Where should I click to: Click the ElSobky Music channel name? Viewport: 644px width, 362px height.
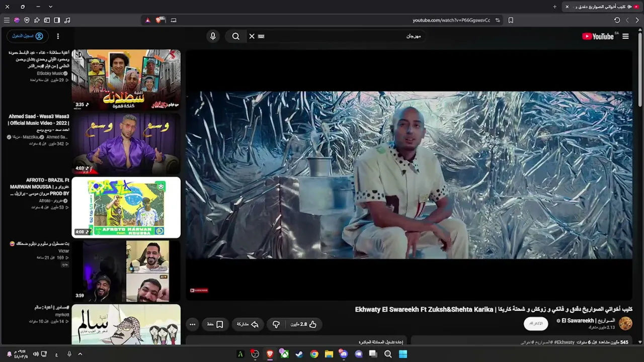click(50, 73)
